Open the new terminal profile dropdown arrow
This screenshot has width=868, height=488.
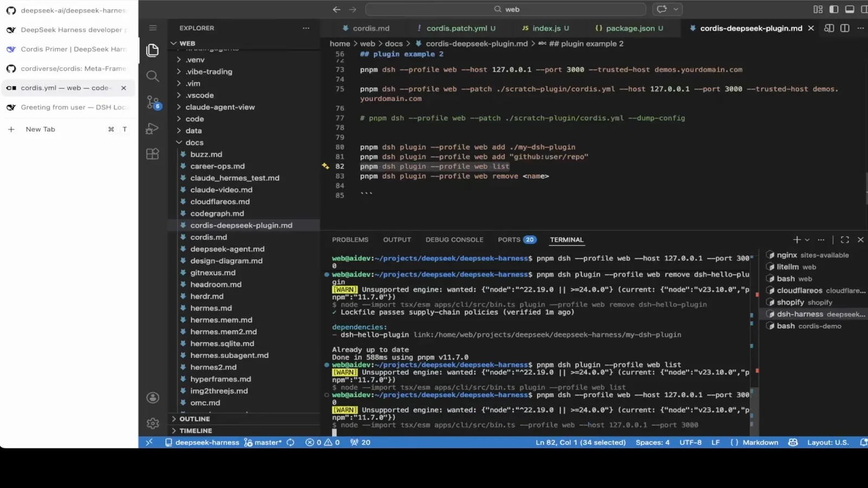(x=807, y=240)
